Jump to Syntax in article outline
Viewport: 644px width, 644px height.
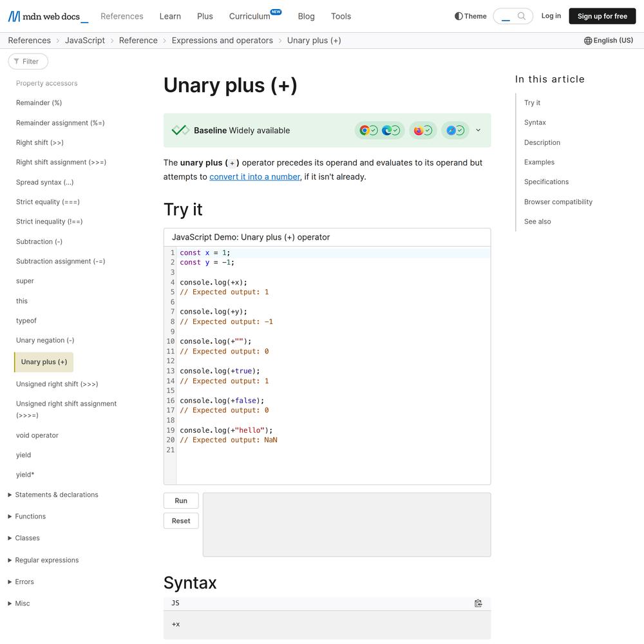tap(535, 122)
